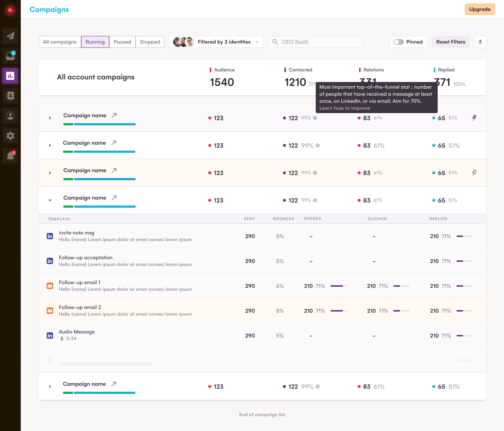Open the paper plane campaigns icon in sidebar
Screen dimensions: 504x431
(10, 36)
